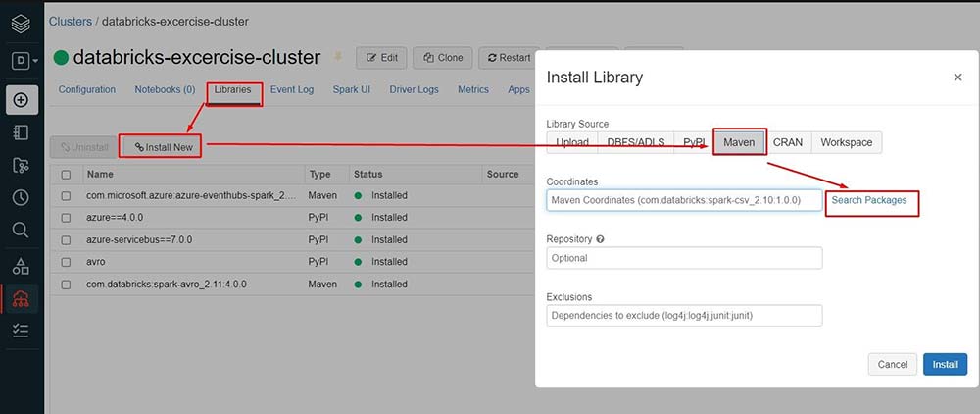Viewport: 980px width, 414px height.
Task: Click the Repository help question icon
Action: [600, 239]
